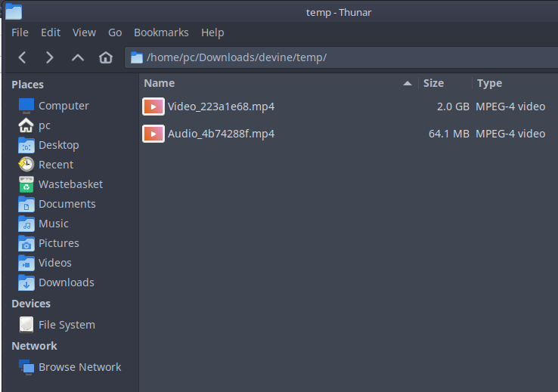Go up to the parent folder

(78, 57)
